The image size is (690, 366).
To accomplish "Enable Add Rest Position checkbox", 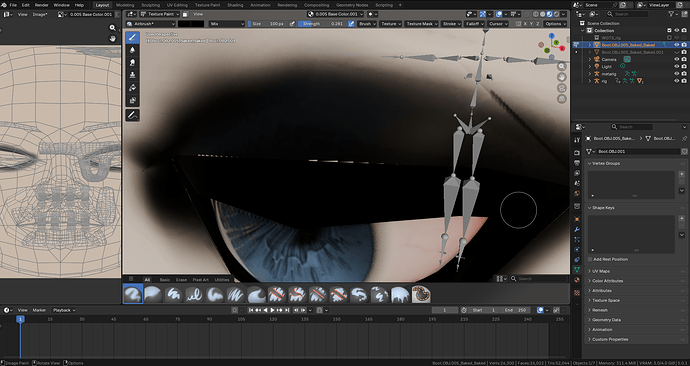I will [590, 260].
